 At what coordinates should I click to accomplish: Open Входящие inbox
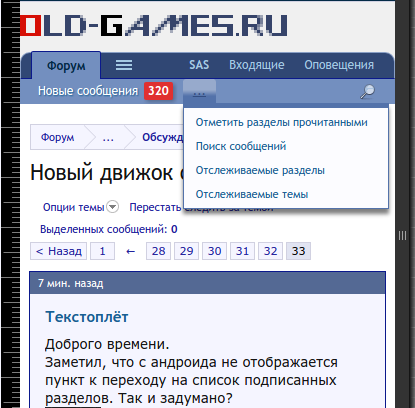(x=256, y=65)
